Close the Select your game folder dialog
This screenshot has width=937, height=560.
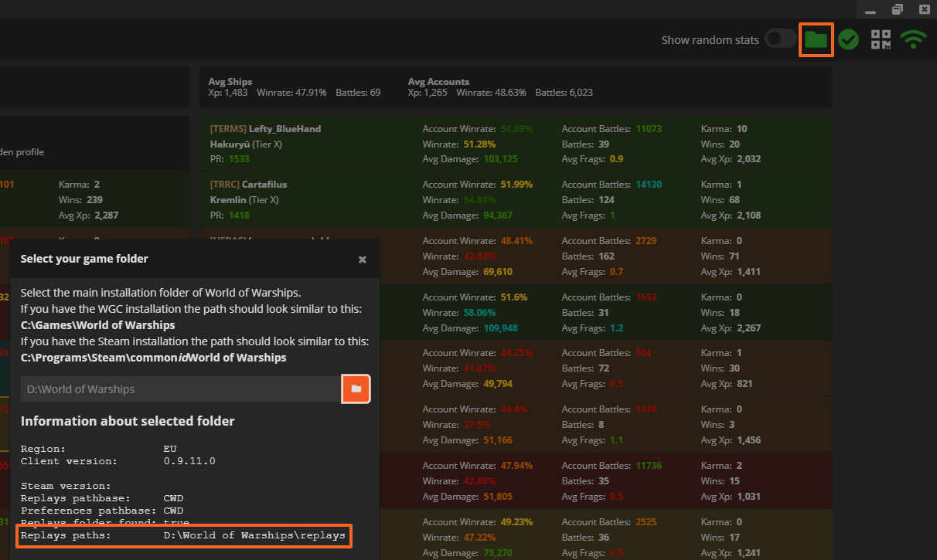pyautogui.click(x=363, y=260)
